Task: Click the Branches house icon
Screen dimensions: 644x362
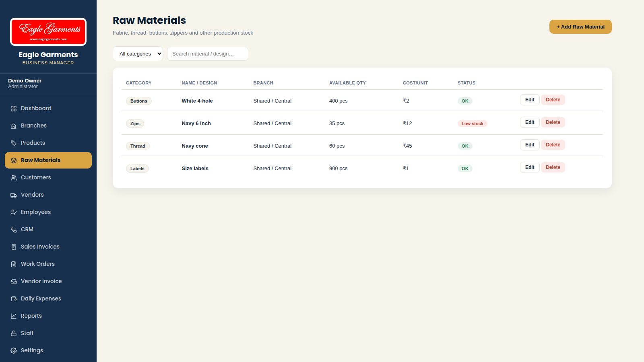Action: [14, 126]
